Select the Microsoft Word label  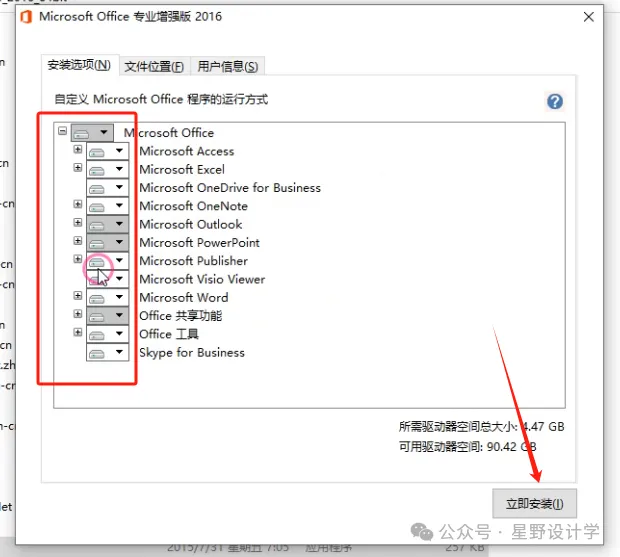tap(184, 297)
